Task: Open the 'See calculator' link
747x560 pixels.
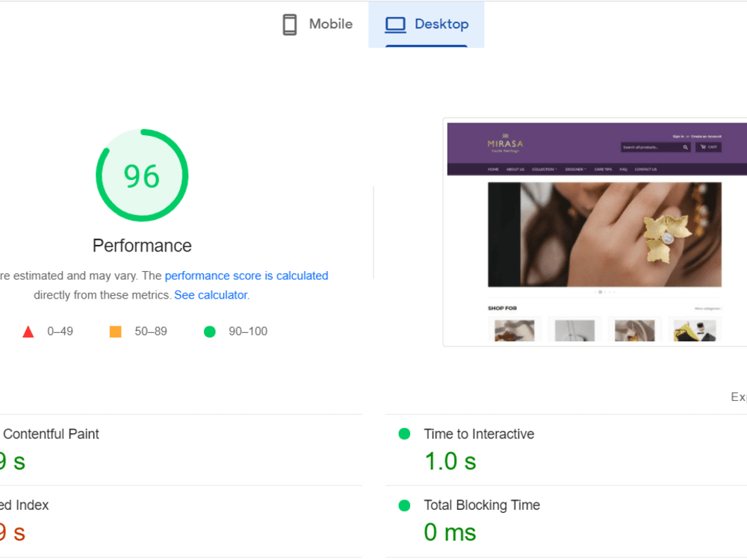Action: 211,295
